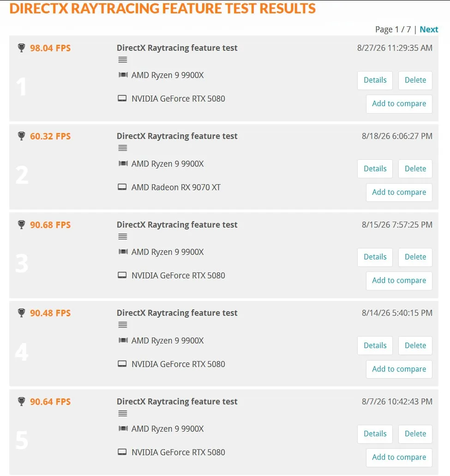The image size is (450, 476).
Task: Delete the 90.64 FPS result
Action: 415,434
